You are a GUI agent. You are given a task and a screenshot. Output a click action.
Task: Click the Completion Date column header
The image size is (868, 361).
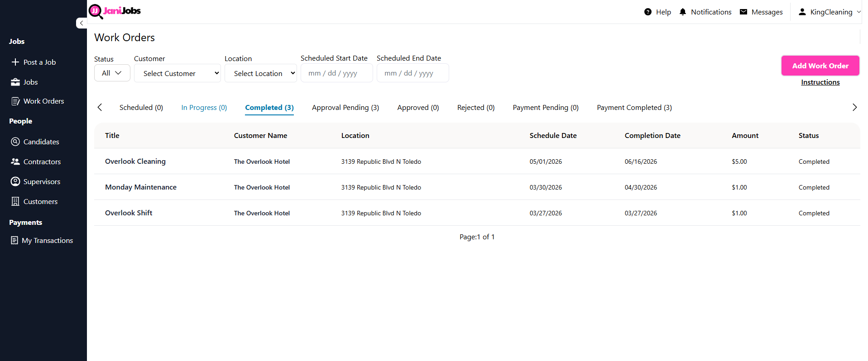coord(652,135)
